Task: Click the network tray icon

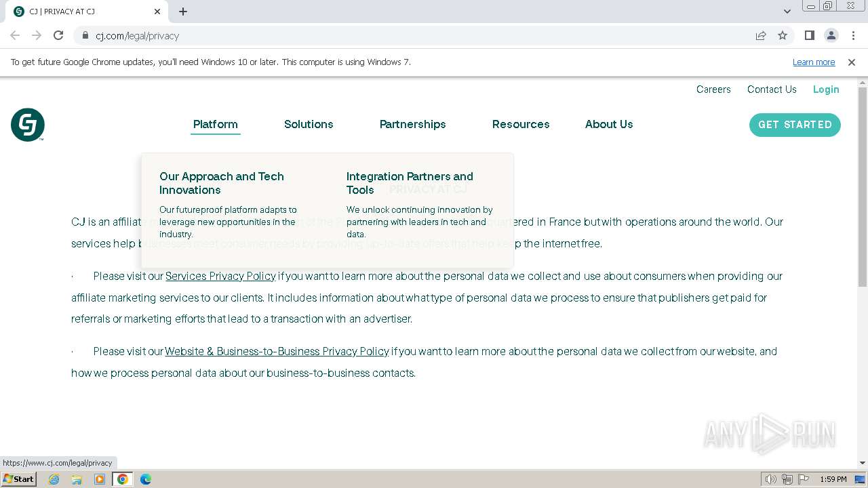Action: (787, 479)
